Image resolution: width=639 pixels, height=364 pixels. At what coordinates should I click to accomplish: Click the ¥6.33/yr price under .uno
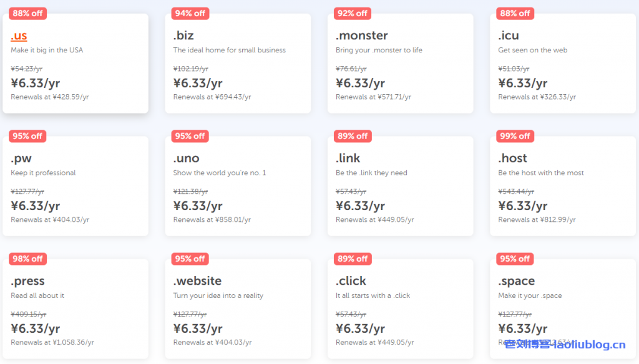click(198, 206)
